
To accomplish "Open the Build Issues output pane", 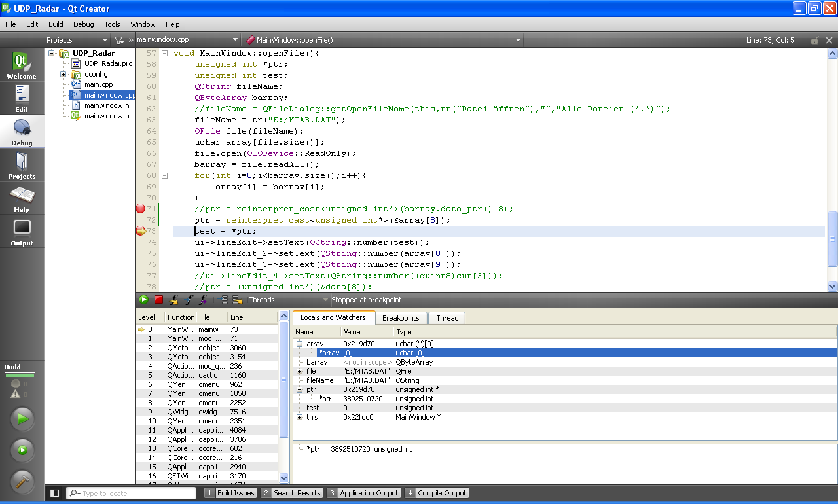I will [230, 493].
